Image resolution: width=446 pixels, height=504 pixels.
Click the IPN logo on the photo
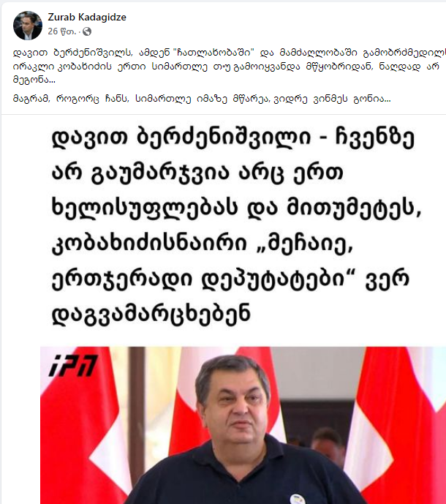(x=73, y=365)
